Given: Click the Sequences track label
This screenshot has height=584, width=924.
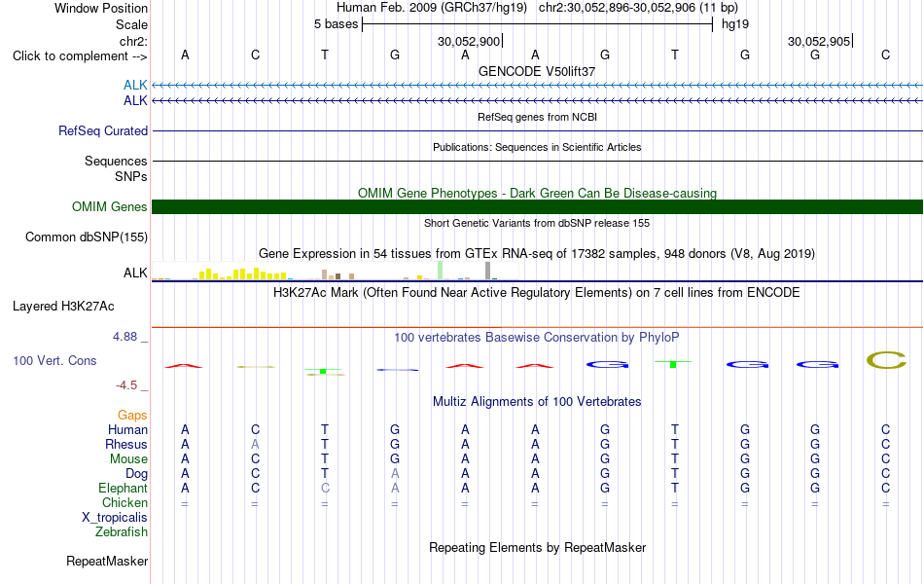Looking at the screenshot, I should tap(116, 161).
